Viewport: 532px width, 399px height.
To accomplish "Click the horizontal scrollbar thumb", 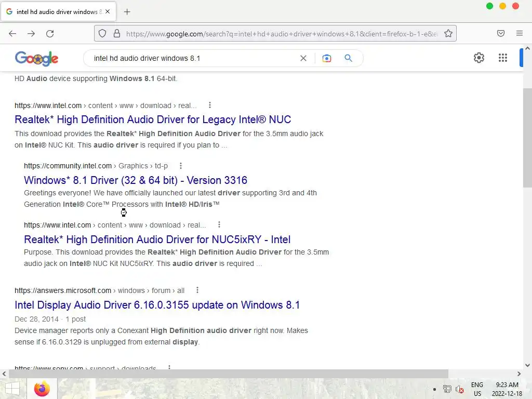I will 229,374.
